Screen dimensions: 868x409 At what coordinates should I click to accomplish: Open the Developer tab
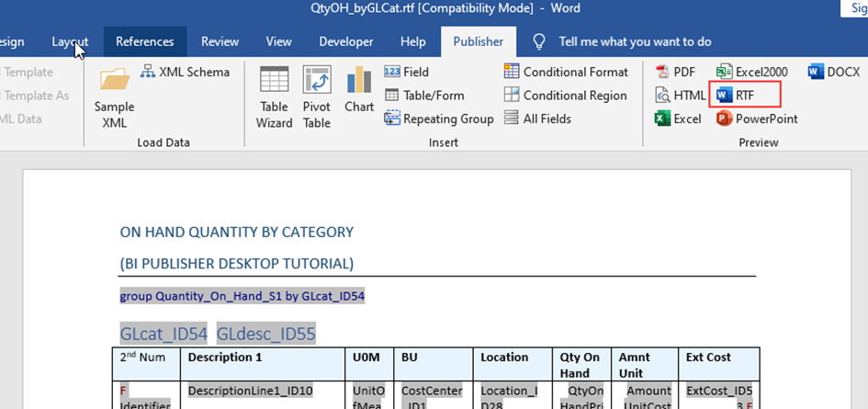pos(346,41)
